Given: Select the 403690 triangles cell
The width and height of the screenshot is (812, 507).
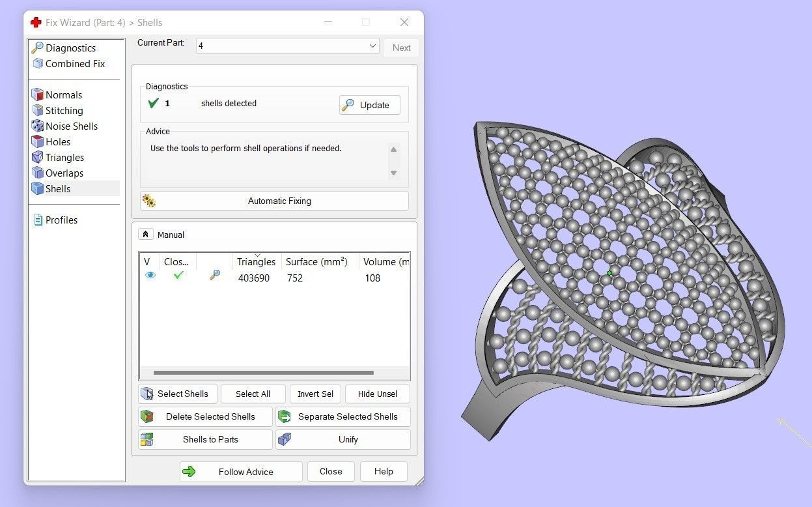Looking at the screenshot, I should click(254, 278).
